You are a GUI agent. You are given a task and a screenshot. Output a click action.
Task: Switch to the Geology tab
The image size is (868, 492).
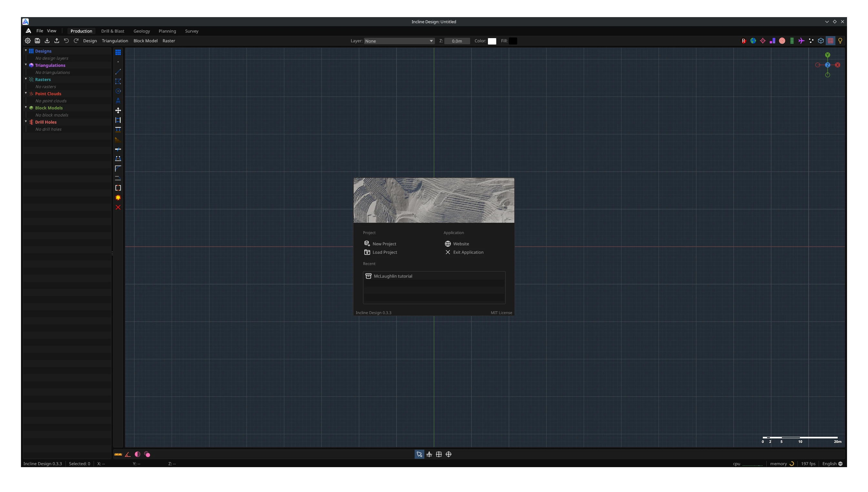point(142,31)
